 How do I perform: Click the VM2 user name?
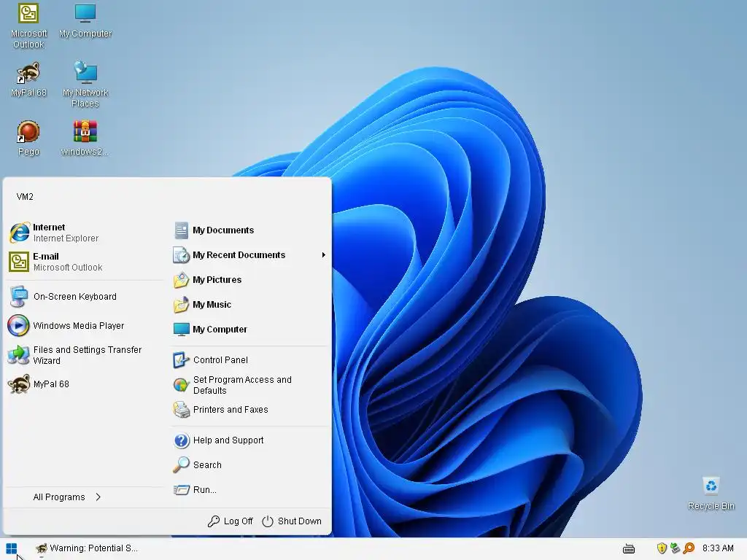(25, 197)
